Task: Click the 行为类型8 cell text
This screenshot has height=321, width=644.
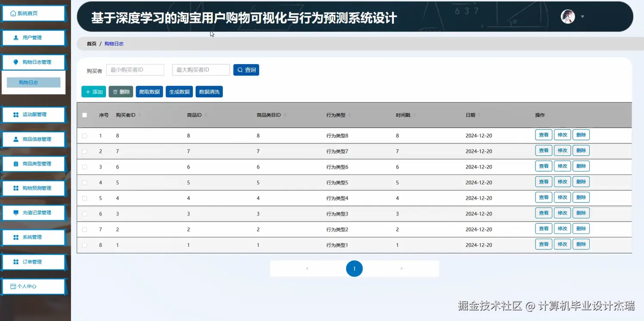Action: (x=337, y=136)
